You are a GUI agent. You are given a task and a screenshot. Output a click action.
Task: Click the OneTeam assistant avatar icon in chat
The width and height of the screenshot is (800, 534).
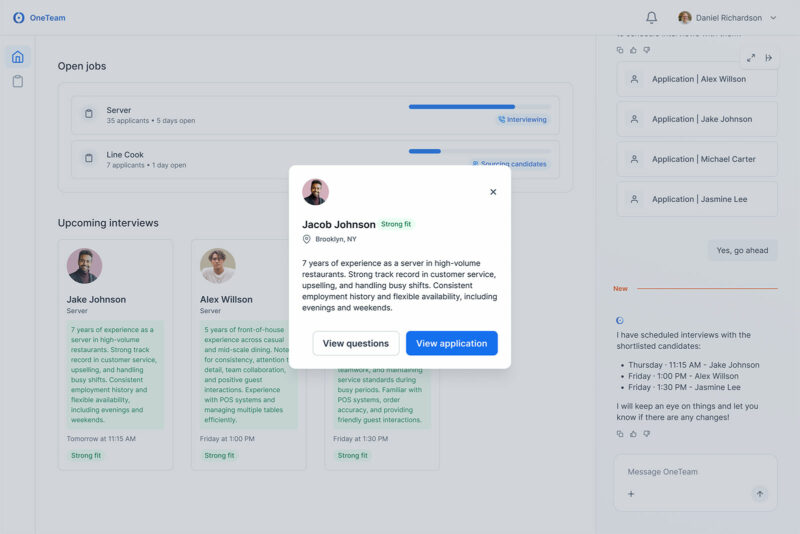coord(620,320)
